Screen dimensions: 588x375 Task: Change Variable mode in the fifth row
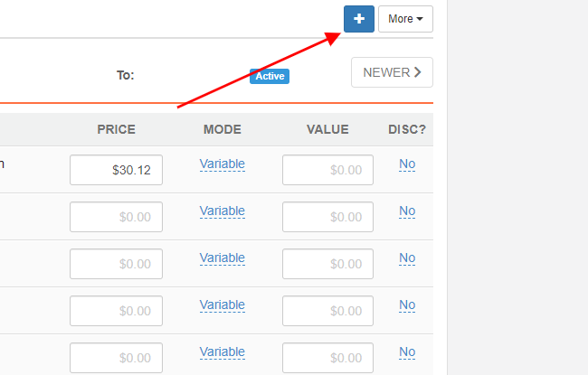[223, 352]
